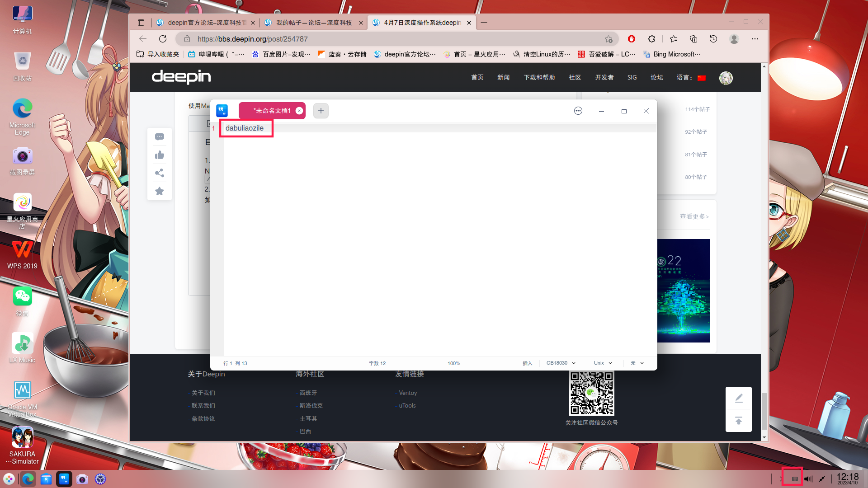Click the like thumbs-up icon on the post
The height and width of the screenshot is (488, 868).
coord(159,155)
